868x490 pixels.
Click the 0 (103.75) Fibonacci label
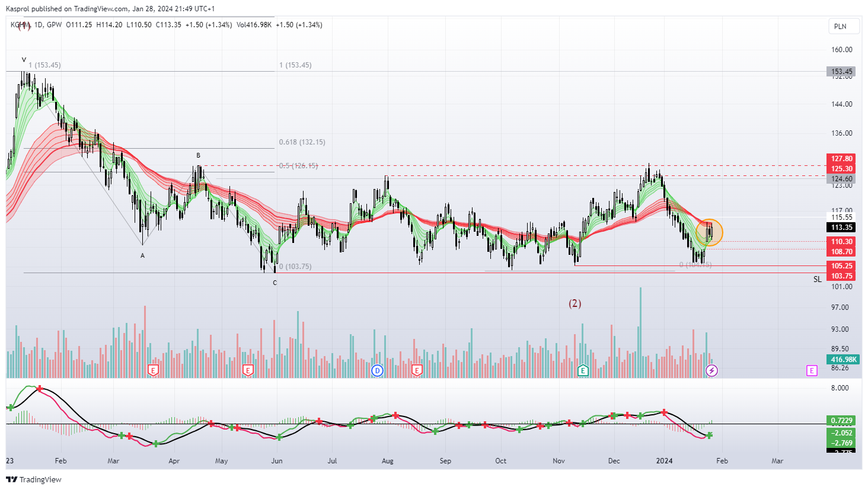click(x=295, y=267)
